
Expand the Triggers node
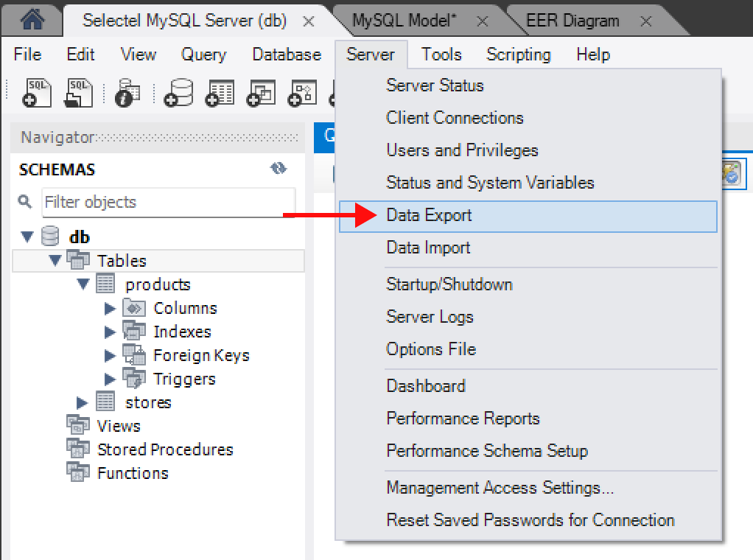point(110,379)
